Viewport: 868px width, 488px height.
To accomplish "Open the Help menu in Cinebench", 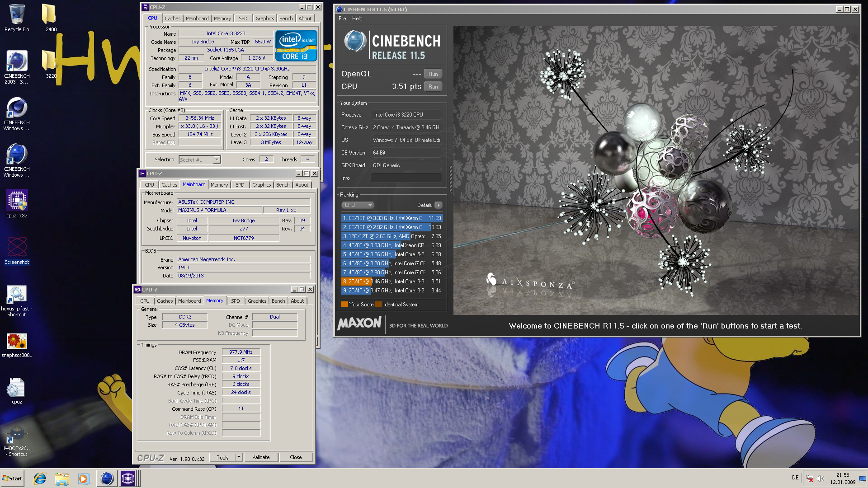I will click(x=357, y=19).
